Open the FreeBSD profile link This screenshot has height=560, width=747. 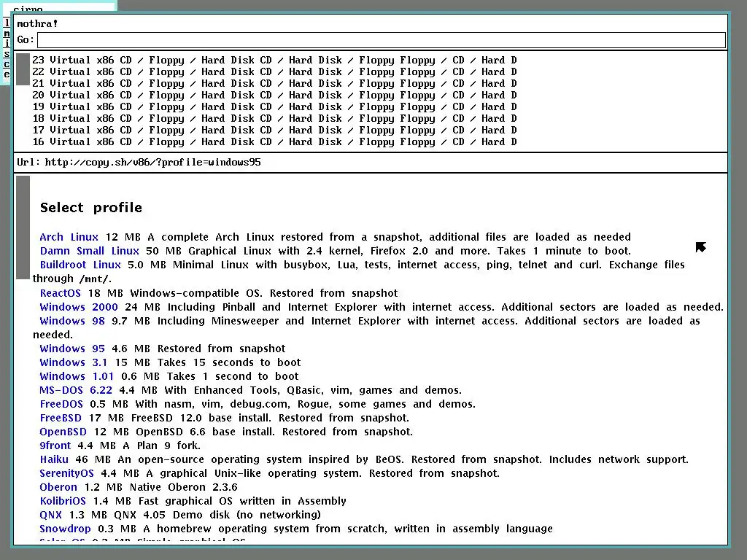(x=61, y=418)
